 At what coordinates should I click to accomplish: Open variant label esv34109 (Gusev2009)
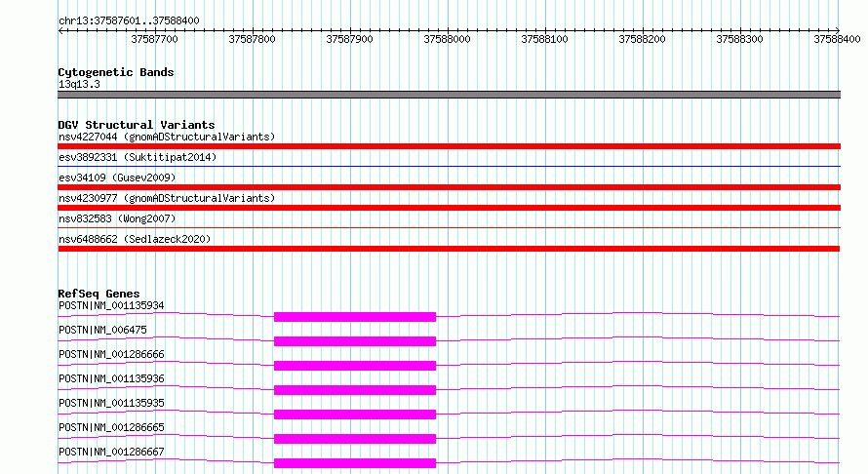tap(117, 178)
